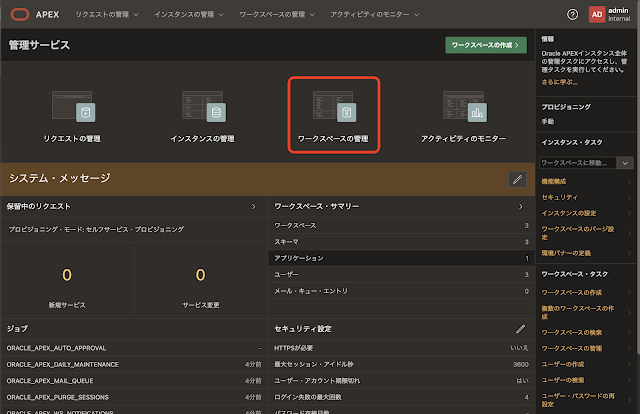The image size is (640, 414).
Task: Click the chevron beside 機能構成
Action: click(629, 181)
